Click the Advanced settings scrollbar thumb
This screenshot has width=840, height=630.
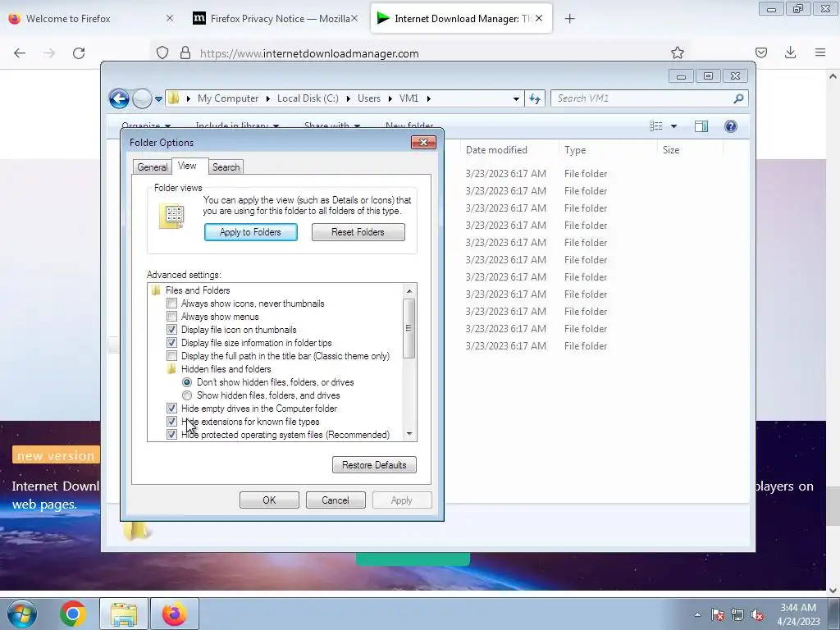point(409,328)
